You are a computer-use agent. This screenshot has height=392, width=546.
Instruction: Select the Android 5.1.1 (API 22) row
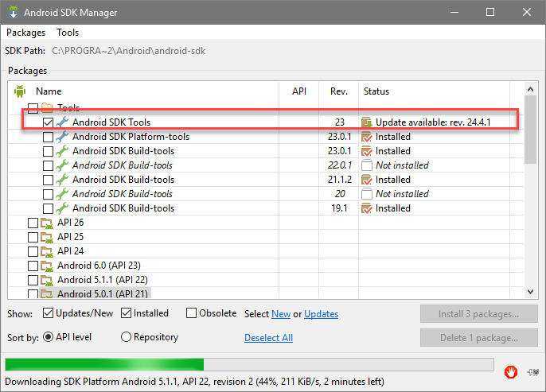pos(103,280)
